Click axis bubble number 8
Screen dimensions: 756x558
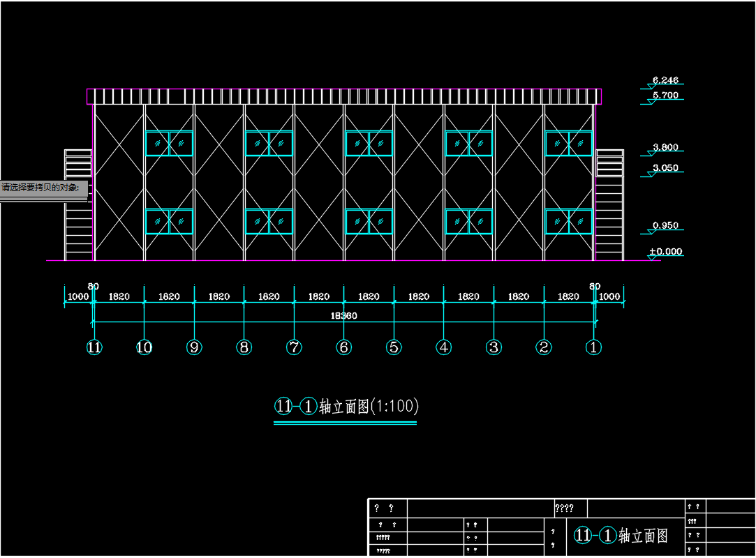click(x=244, y=347)
